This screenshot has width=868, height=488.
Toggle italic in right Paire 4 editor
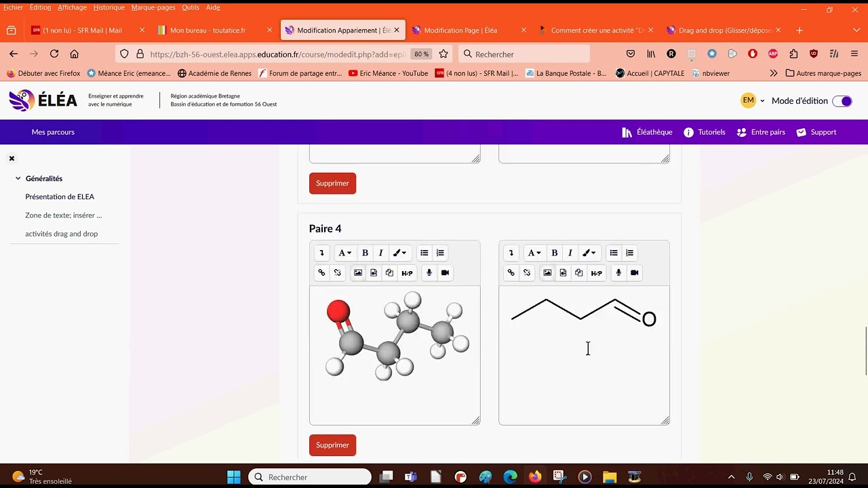pos(570,253)
